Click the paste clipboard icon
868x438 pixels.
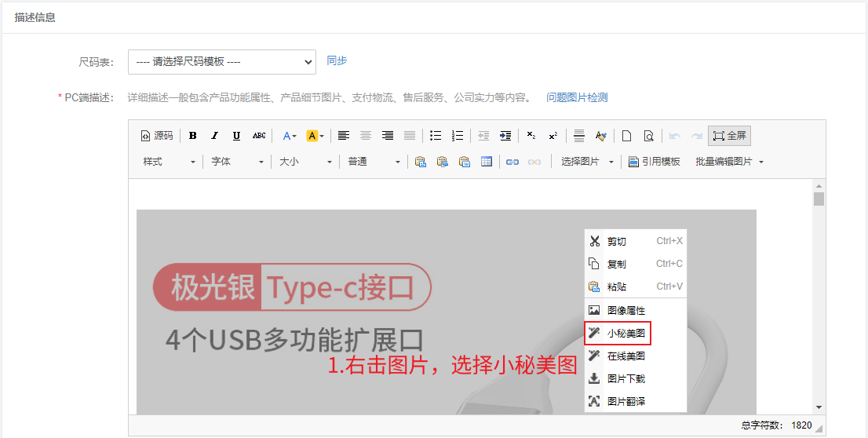[421, 162]
